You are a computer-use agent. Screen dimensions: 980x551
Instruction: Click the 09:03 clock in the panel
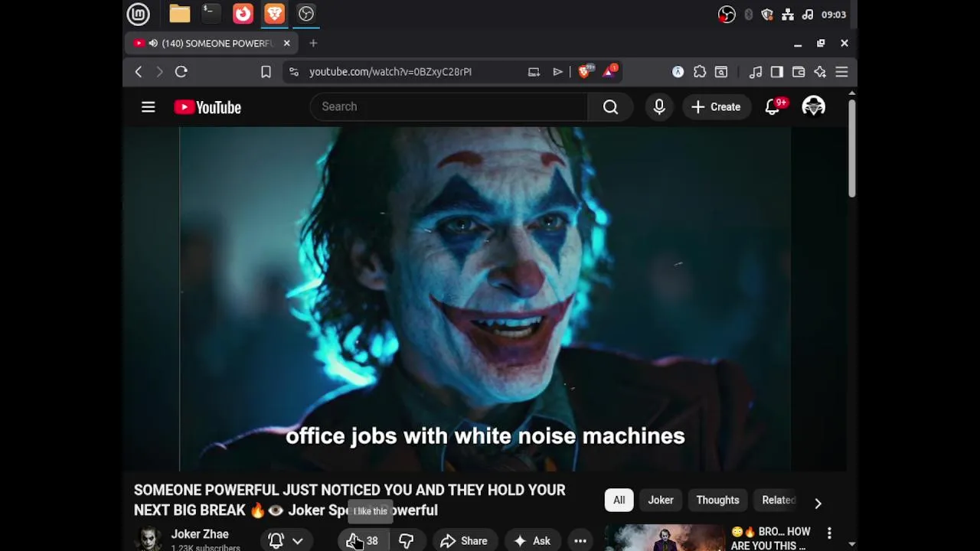(x=834, y=15)
